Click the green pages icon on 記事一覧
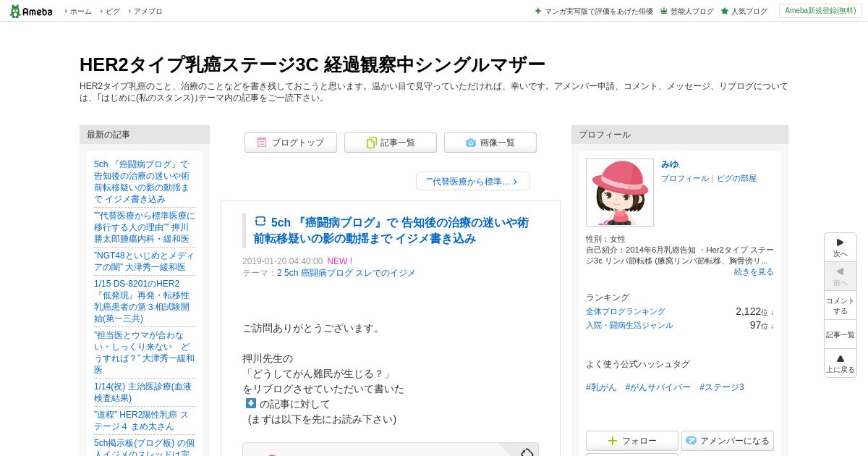This screenshot has height=456, width=868. click(x=371, y=143)
